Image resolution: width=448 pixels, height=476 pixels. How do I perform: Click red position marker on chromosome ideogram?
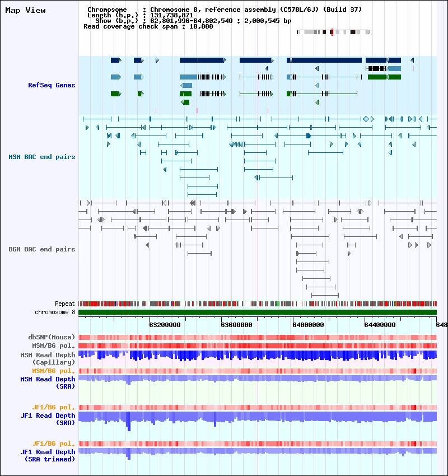pyautogui.click(x=332, y=32)
